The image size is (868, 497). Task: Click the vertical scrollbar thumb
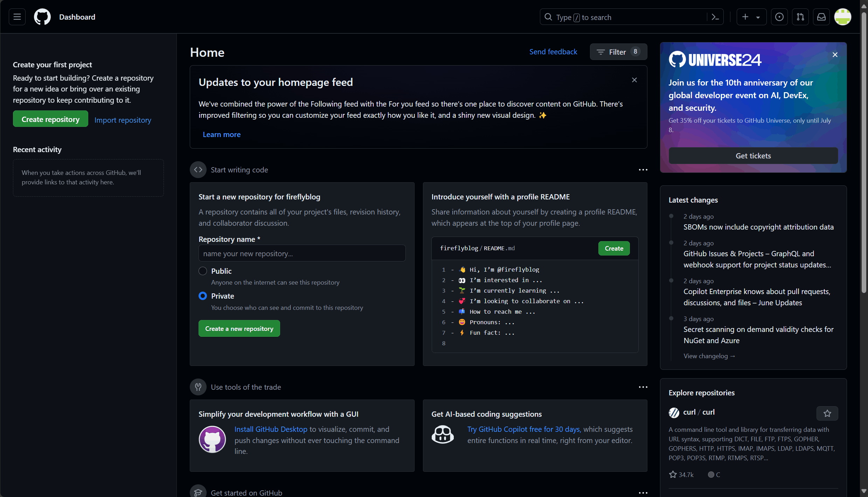(x=864, y=152)
